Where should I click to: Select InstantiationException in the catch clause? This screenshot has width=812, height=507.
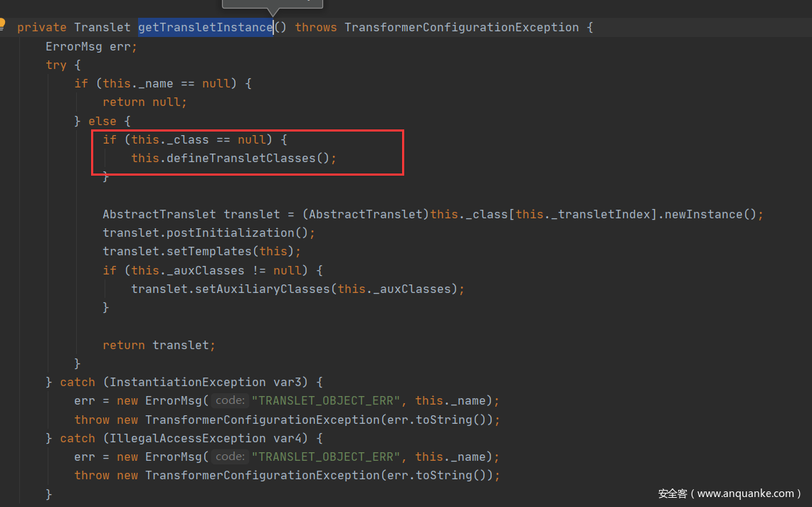pos(184,382)
